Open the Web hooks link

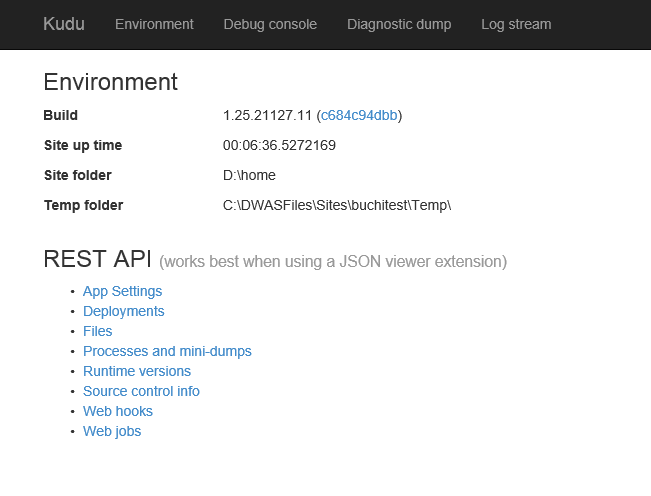[117, 411]
